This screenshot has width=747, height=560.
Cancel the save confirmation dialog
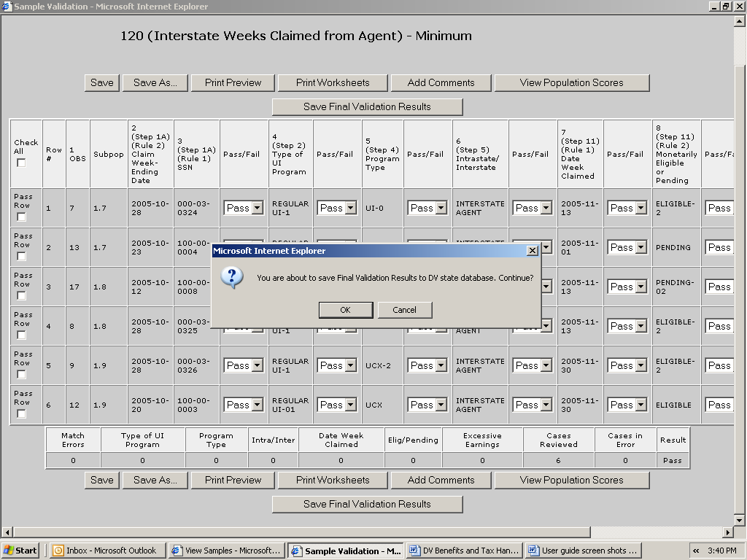(x=404, y=310)
